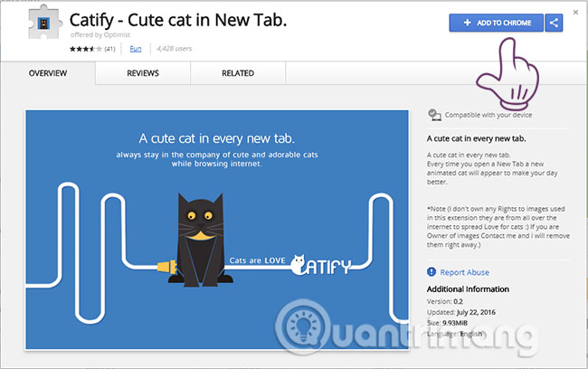
Task: Click the 'Updated: July 22, 2016' line
Action: click(x=461, y=312)
